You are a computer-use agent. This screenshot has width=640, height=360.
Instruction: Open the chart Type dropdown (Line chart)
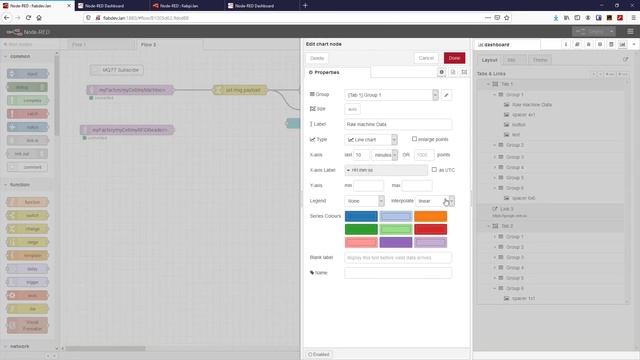pos(371,140)
